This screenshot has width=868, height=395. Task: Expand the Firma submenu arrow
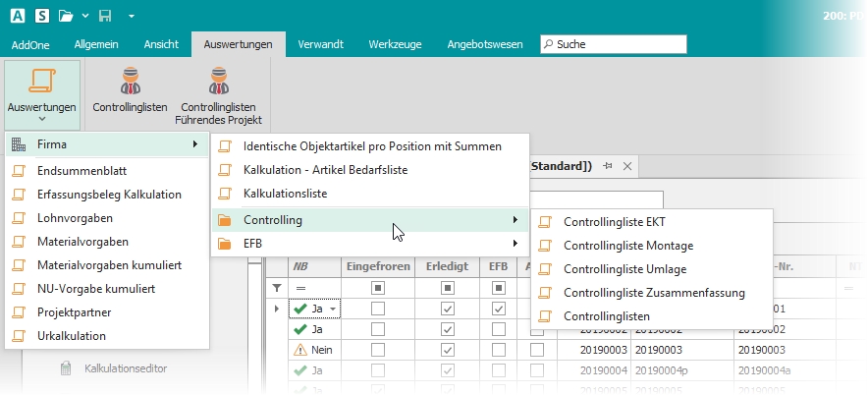click(194, 144)
